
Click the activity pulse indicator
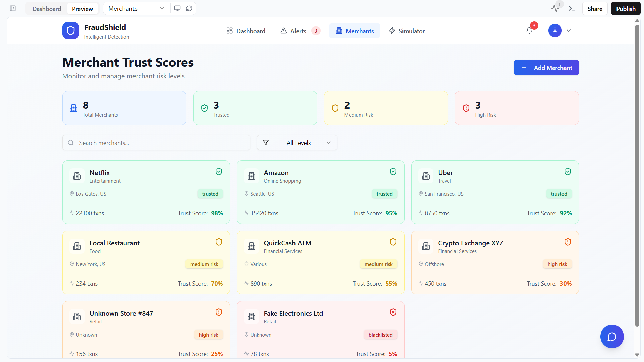pos(555,8)
